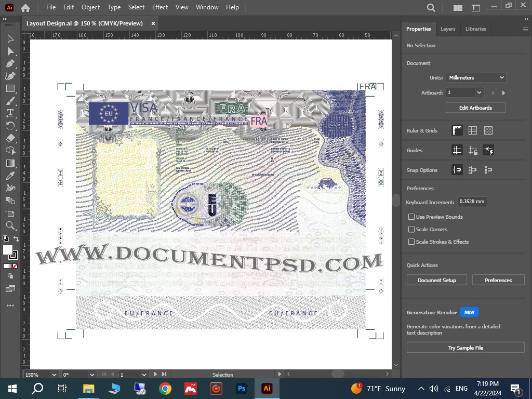Pick the Gradient tool

[10, 163]
